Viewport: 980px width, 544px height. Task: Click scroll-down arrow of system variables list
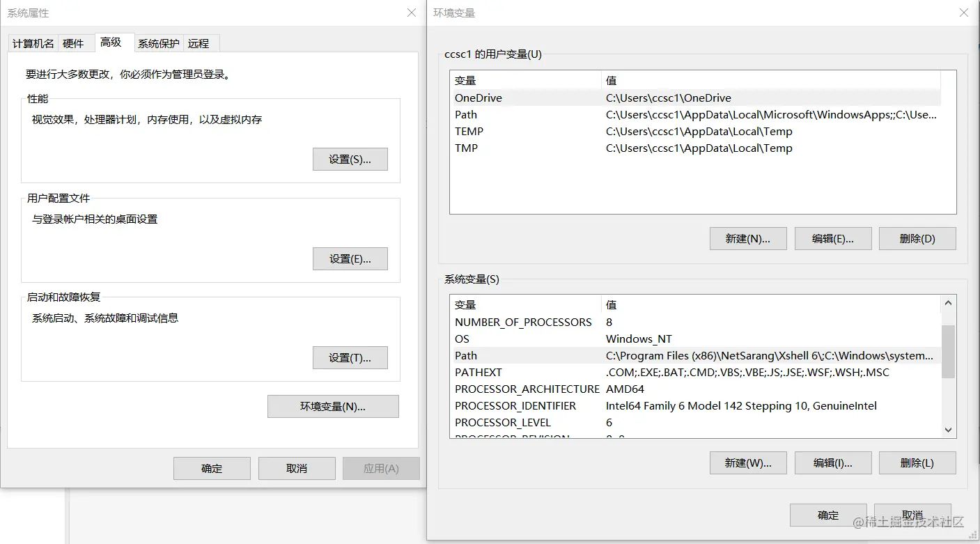(948, 430)
